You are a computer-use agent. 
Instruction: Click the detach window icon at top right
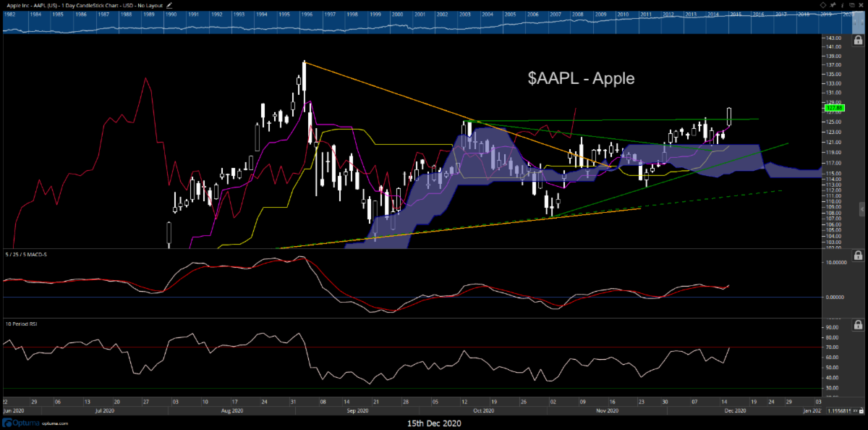click(851, 5)
